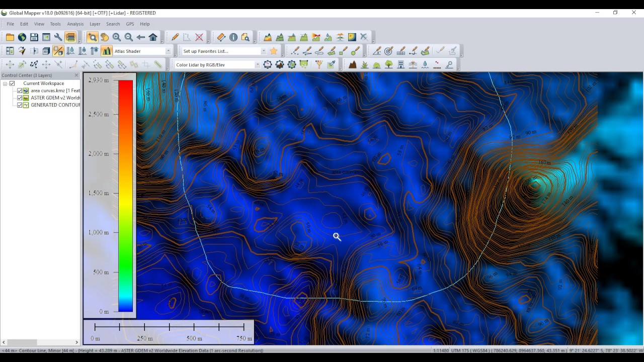Open the Set up Favorites List dropdown
The height and width of the screenshot is (362, 644).
pos(263,51)
